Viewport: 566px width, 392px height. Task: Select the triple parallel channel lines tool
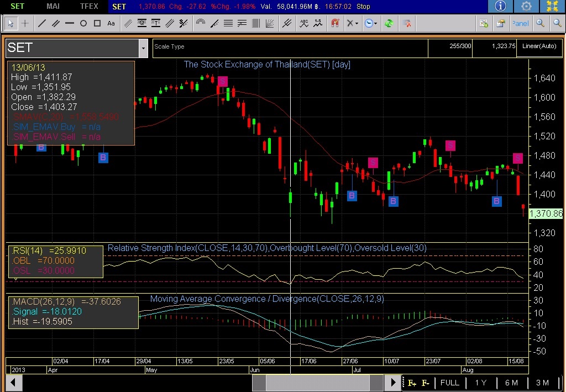128,23
